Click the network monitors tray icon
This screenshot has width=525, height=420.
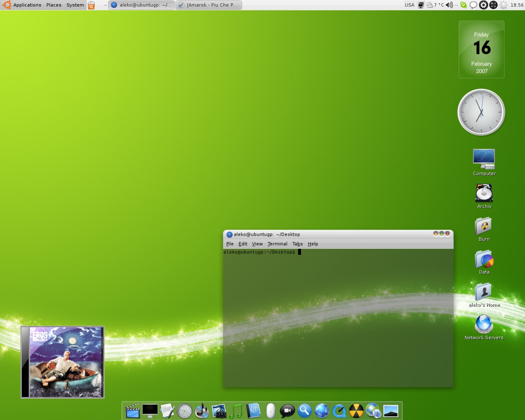point(421,5)
